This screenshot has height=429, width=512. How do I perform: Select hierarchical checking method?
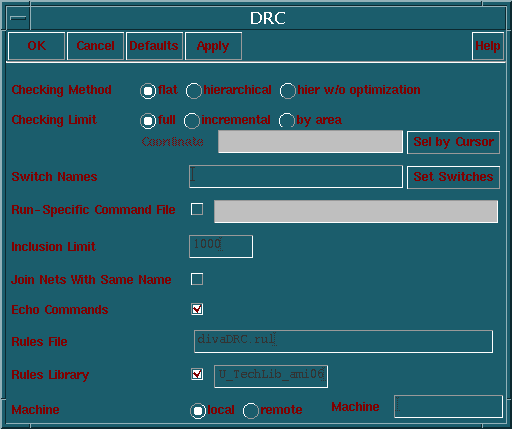coord(194,91)
